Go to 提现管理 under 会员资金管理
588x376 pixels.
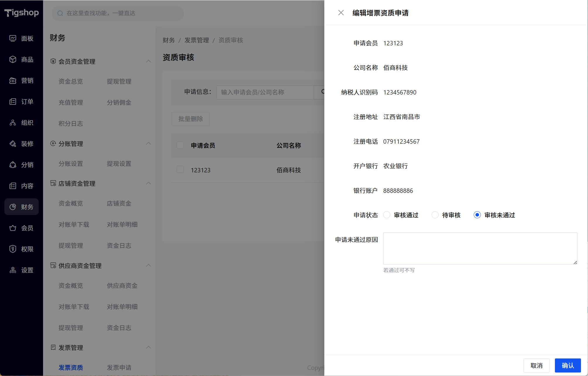click(119, 81)
